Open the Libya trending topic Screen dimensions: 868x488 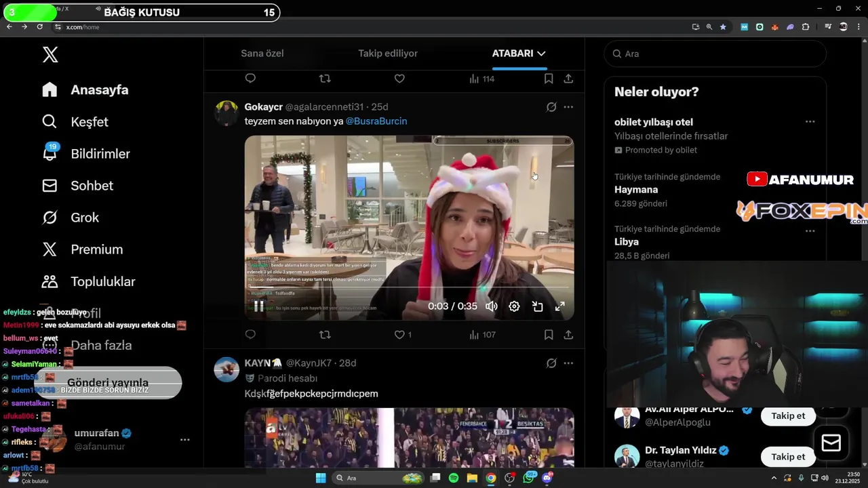tap(627, 242)
